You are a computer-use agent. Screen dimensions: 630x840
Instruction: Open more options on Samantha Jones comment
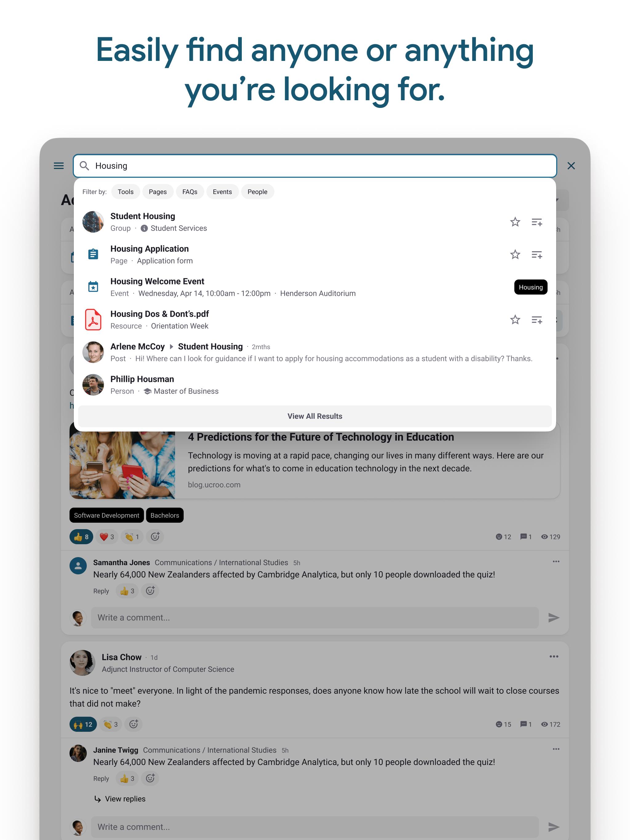coord(556,562)
